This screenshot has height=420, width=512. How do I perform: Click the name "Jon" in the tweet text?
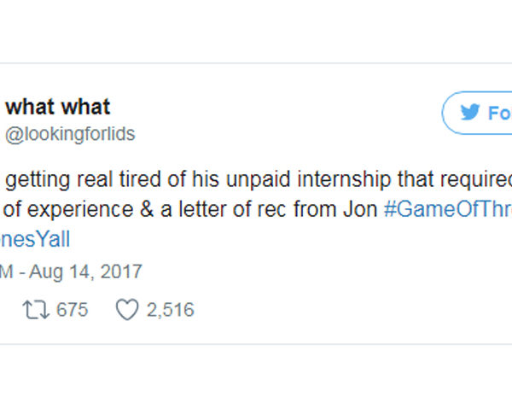361,210
